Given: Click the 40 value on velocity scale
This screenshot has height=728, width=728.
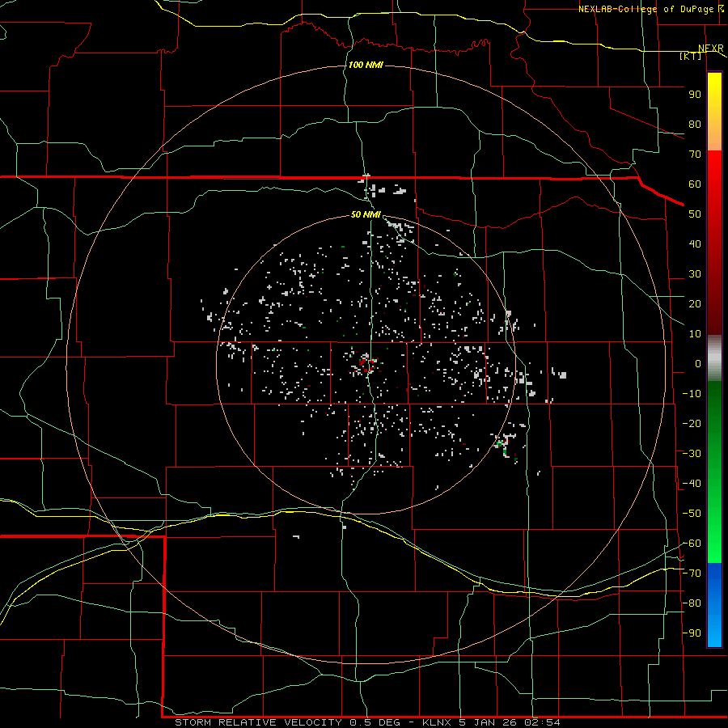Looking at the screenshot, I should click(695, 244).
